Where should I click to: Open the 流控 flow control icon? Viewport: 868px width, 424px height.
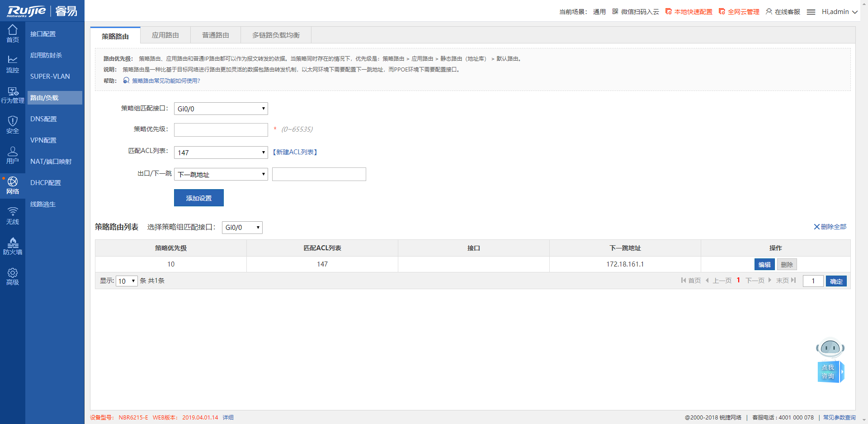[x=13, y=64]
